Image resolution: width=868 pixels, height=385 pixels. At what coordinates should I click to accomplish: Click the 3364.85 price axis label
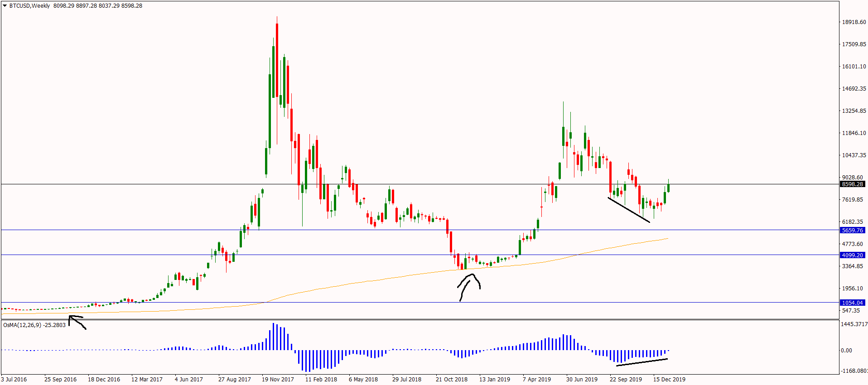tap(853, 266)
